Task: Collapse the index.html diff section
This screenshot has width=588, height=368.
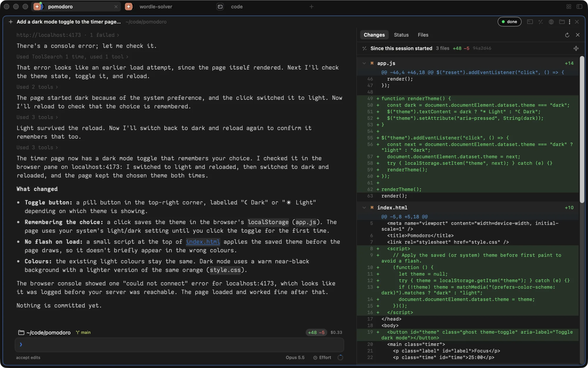Action: point(364,208)
